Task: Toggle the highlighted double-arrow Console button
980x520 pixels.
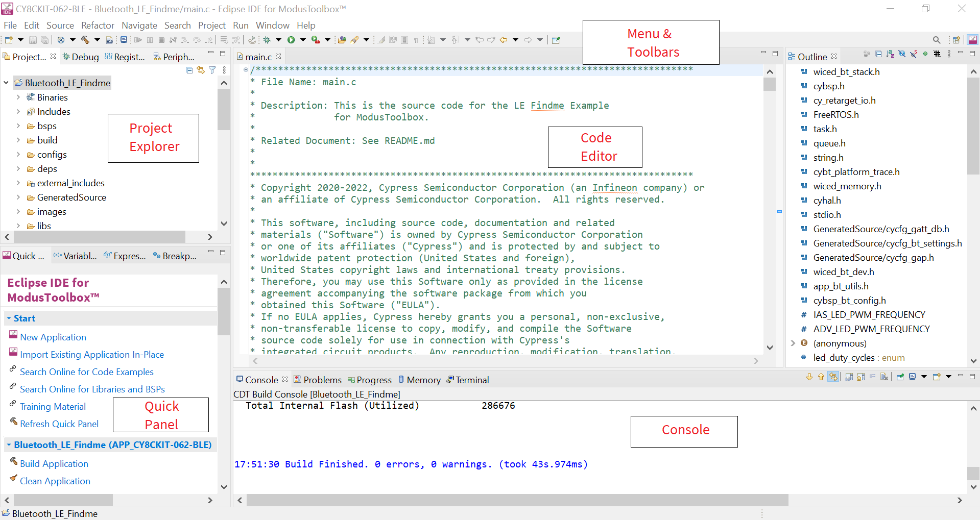Action: [833, 377]
